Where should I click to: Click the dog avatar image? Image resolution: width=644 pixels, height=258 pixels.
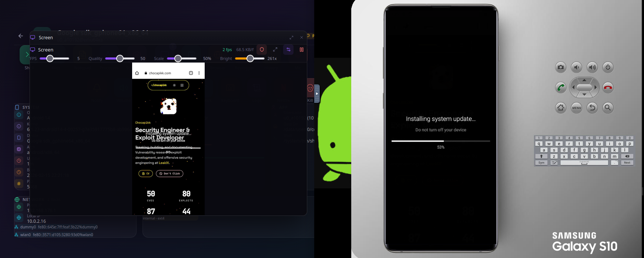(x=168, y=106)
